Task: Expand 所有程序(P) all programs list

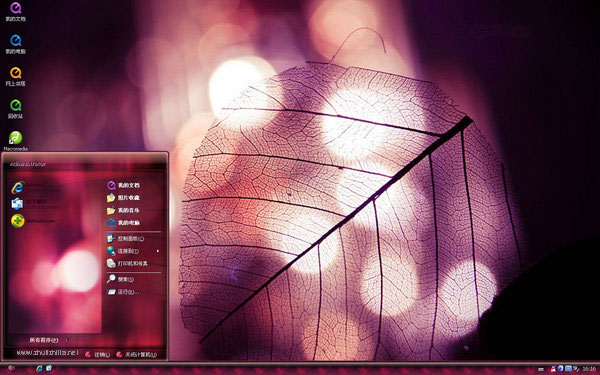Action: 49,340
